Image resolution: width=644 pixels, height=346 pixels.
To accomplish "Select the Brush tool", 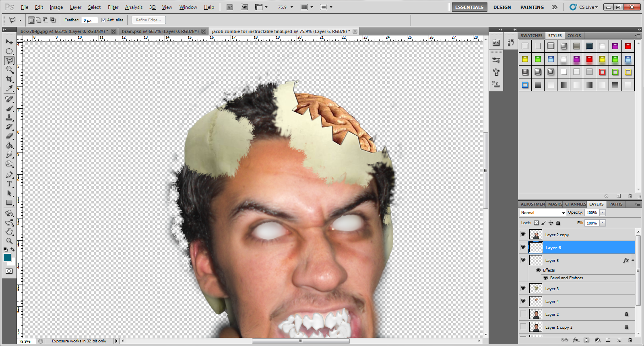I will pos(9,108).
